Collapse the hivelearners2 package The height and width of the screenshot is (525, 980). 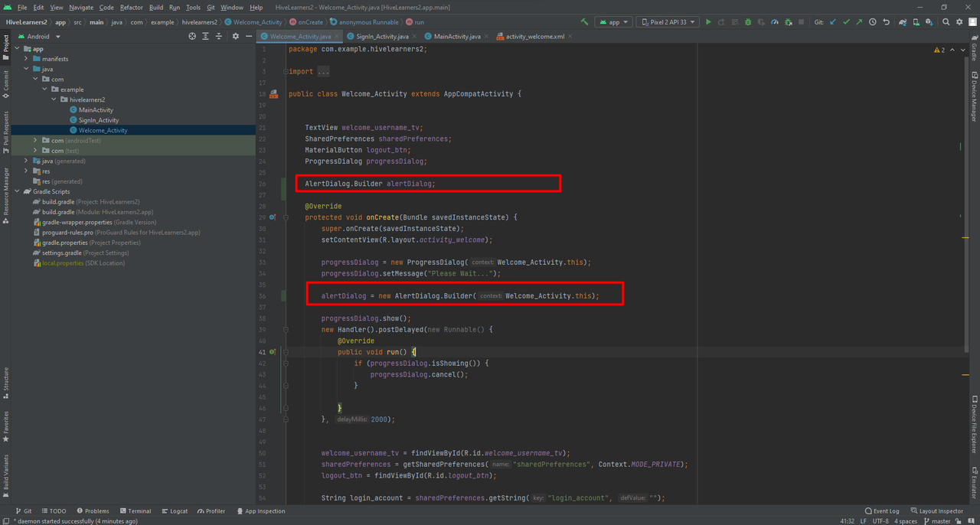click(x=54, y=99)
